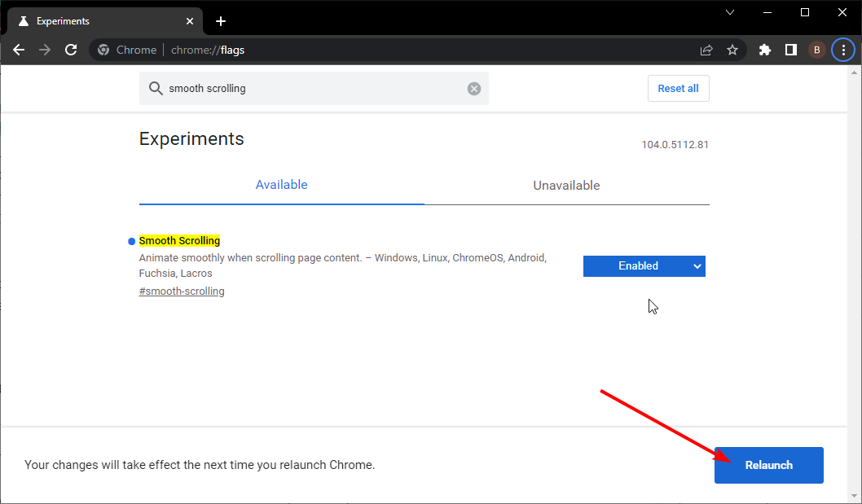The height and width of the screenshot is (504, 862).
Task: Expand the Smooth Scrolling Enabled dropdown
Action: click(x=644, y=266)
